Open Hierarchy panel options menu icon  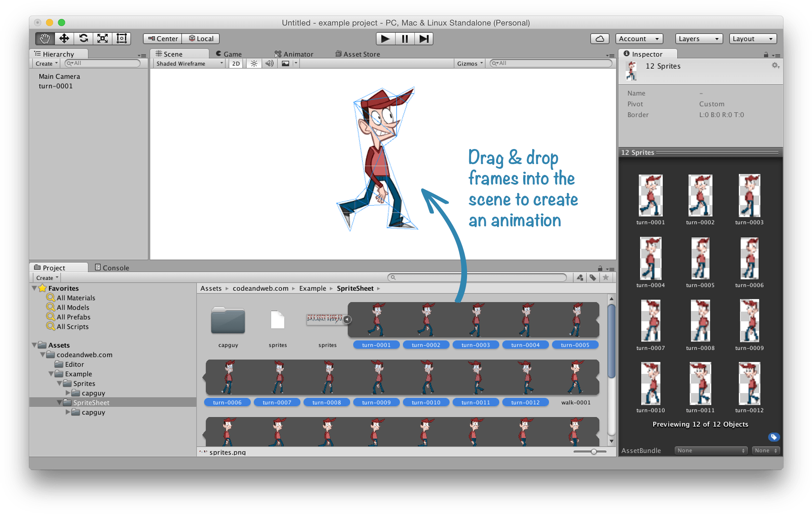point(142,55)
